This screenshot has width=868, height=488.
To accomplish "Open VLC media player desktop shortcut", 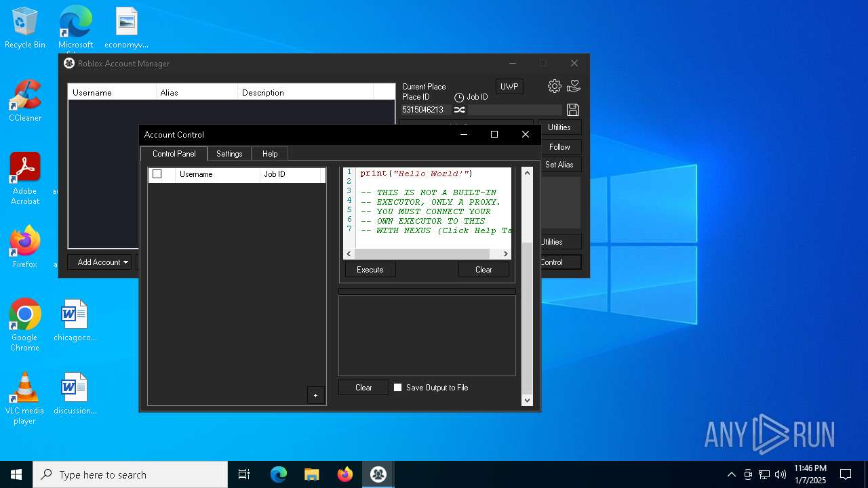I will 25,399.
